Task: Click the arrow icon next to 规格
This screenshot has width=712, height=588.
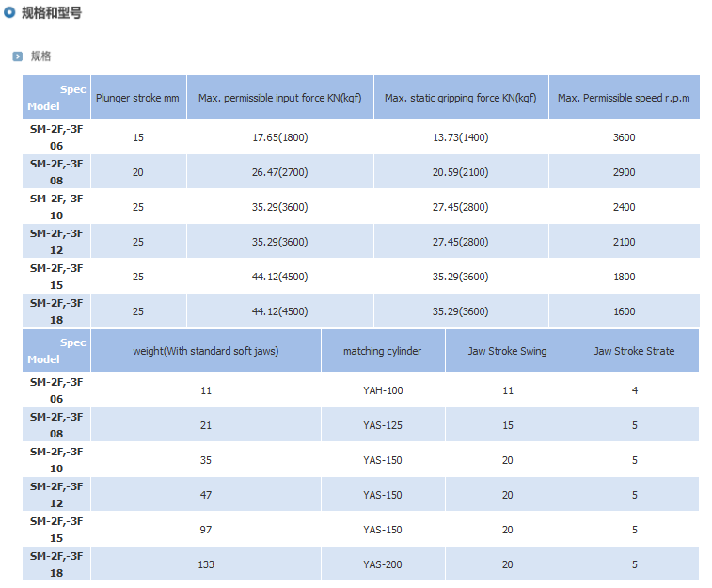Action: coord(17,56)
